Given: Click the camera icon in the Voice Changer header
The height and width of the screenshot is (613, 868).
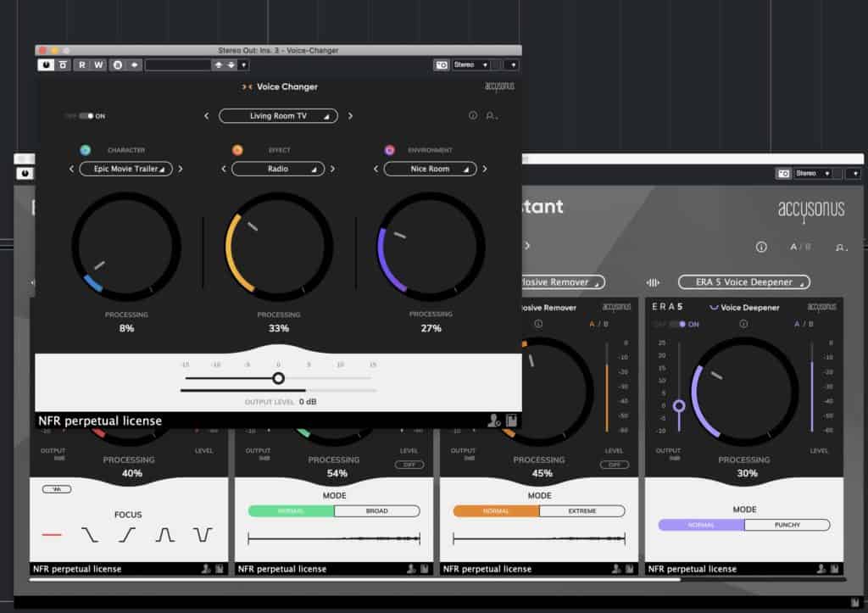Looking at the screenshot, I should point(441,64).
